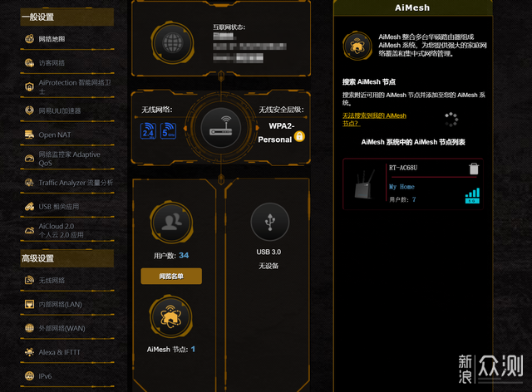Viewport: 532px width, 392px height.
Task: Click the clients users icon
Action: point(172,222)
